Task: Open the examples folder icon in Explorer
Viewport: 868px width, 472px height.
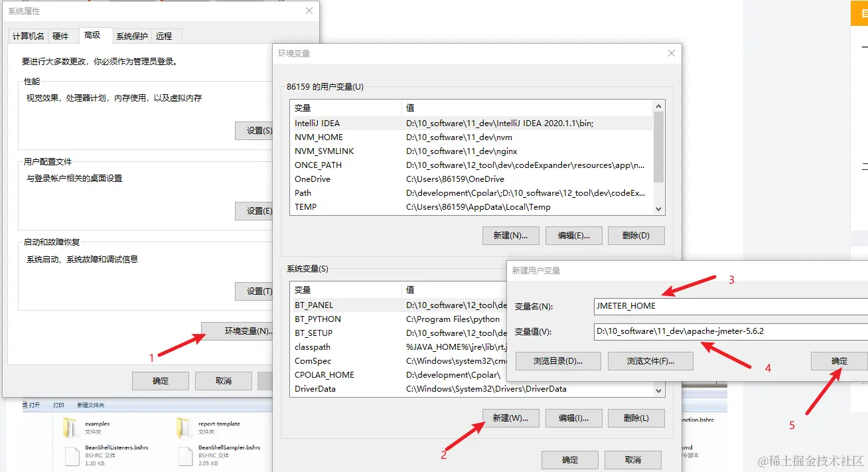Action: click(71, 428)
